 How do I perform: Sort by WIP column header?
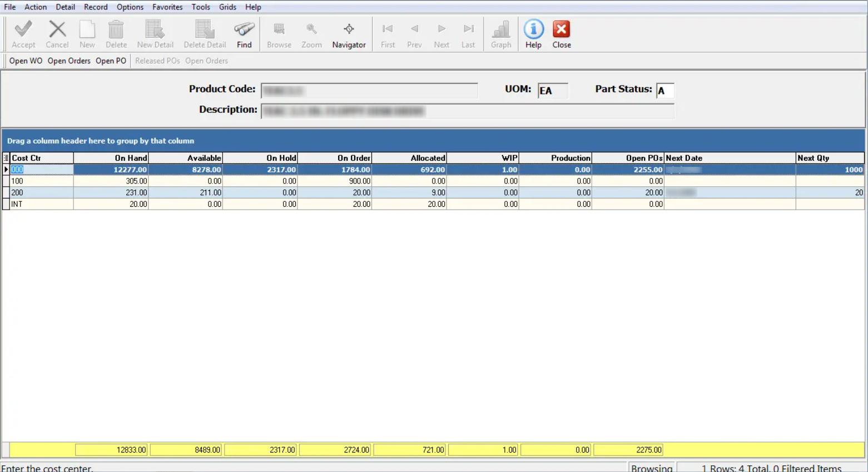coord(483,158)
